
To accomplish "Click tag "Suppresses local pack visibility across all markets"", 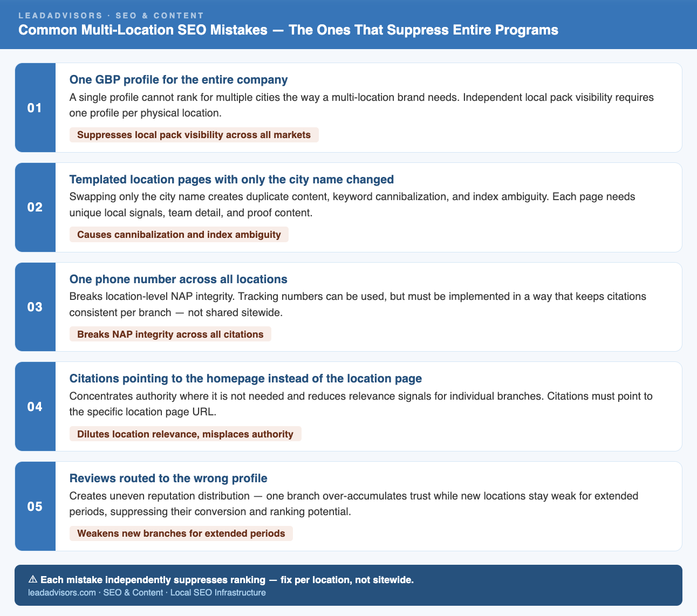I will click(x=194, y=135).
